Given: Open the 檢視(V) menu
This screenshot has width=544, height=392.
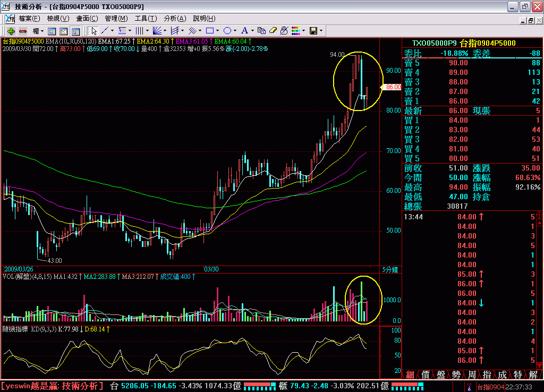Looking at the screenshot, I should point(58,19).
